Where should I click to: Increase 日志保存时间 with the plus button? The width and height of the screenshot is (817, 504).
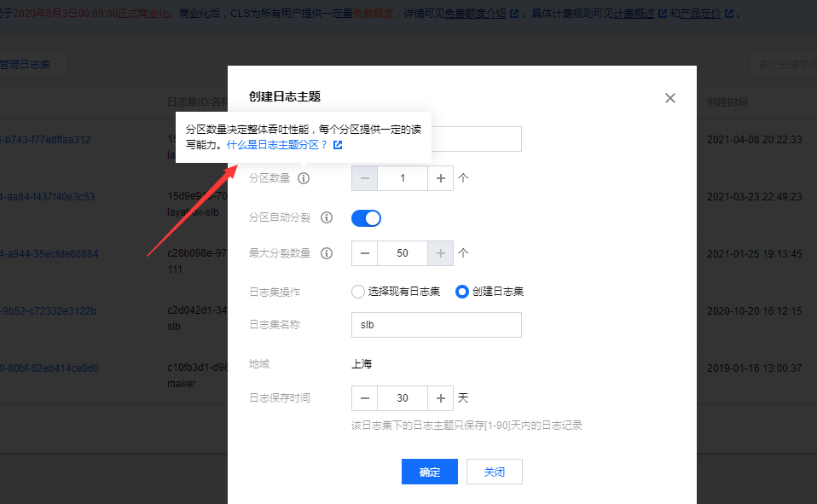point(440,398)
